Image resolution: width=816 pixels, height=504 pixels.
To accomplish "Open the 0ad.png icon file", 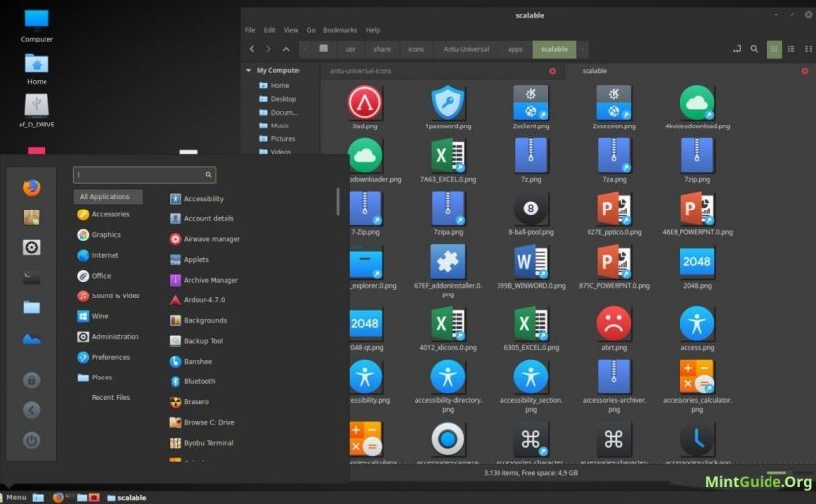I will pyautogui.click(x=365, y=103).
